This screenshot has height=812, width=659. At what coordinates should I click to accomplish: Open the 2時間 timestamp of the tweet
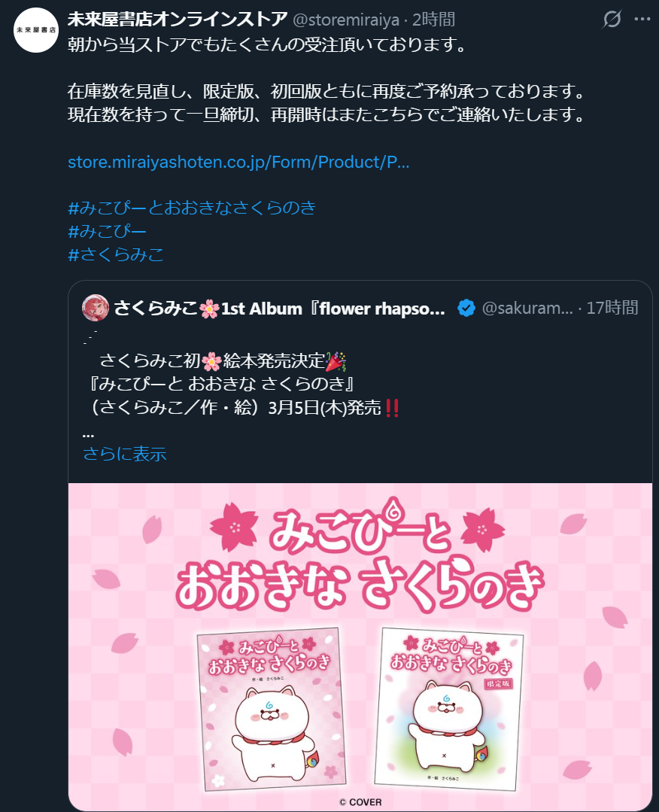point(434,20)
